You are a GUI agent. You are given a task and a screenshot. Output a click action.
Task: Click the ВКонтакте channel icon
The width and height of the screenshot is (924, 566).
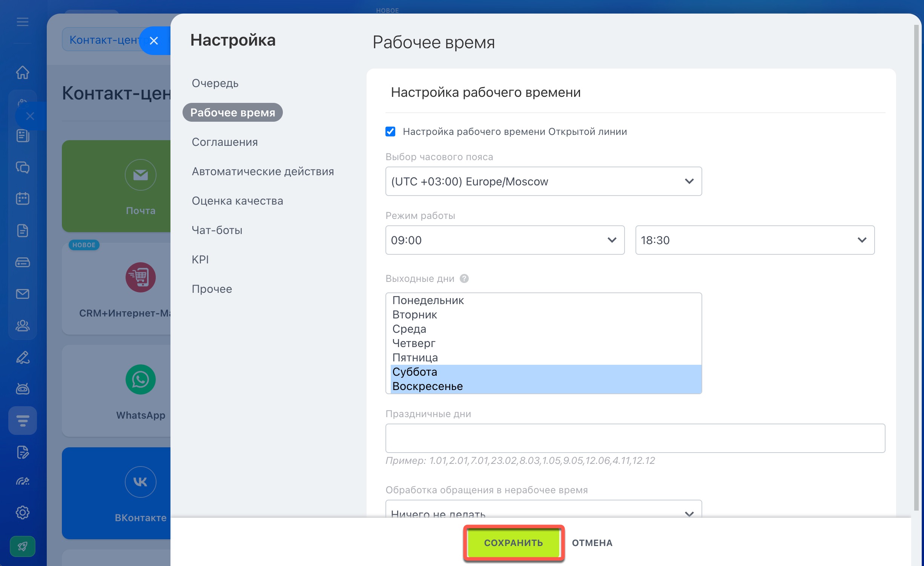[x=140, y=482]
